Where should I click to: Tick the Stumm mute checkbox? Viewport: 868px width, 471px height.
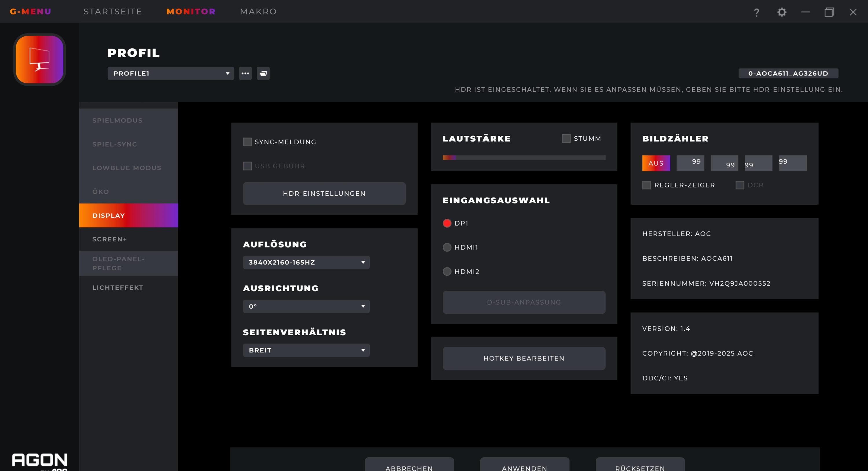click(x=566, y=139)
